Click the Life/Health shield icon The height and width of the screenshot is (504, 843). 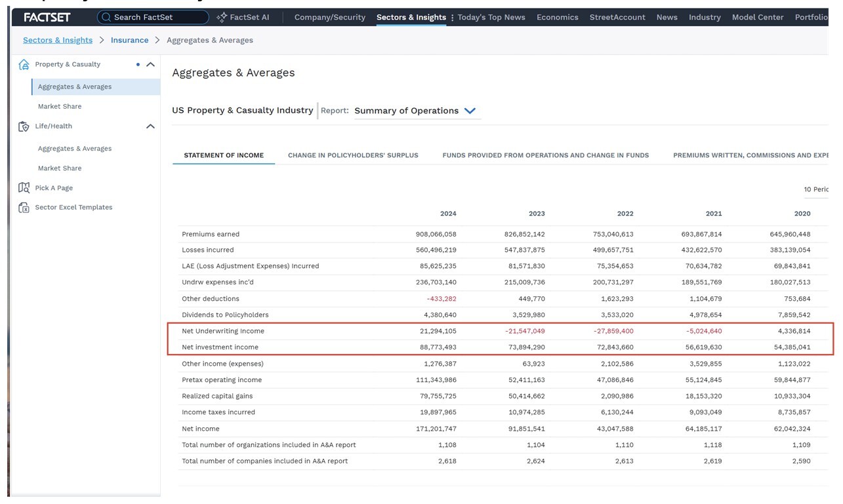coord(24,126)
